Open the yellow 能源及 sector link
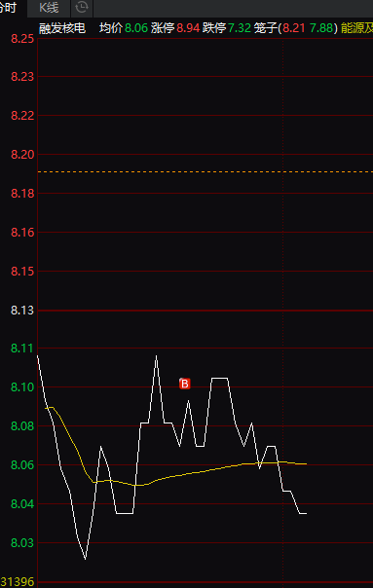 point(356,28)
